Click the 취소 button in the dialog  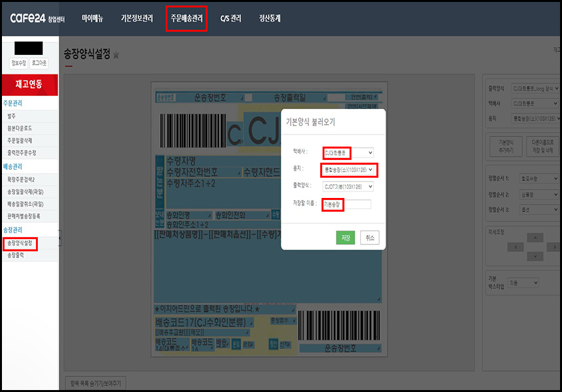tap(370, 238)
